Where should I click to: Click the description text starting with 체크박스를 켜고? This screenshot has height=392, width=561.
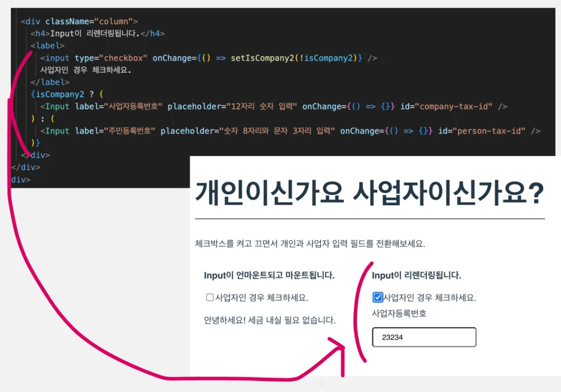pos(310,244)
